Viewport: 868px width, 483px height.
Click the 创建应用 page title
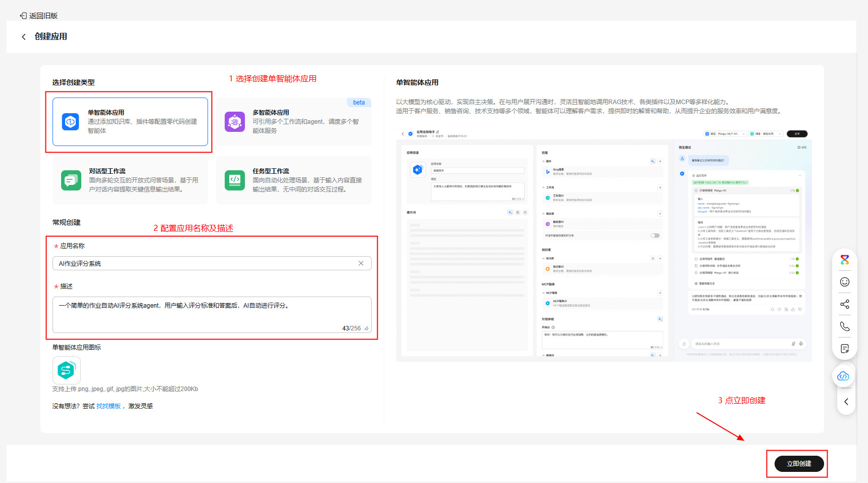[51, 36]
